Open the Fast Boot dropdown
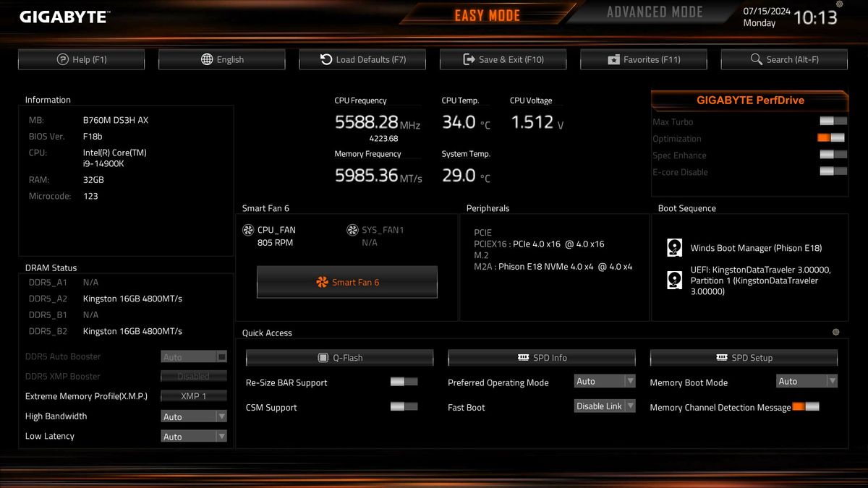The image size is (868, 488). coord(605,406)
